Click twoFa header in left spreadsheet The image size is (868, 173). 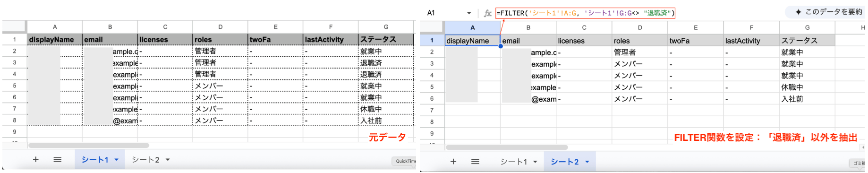pyautogui.click(x=276, y=40)
